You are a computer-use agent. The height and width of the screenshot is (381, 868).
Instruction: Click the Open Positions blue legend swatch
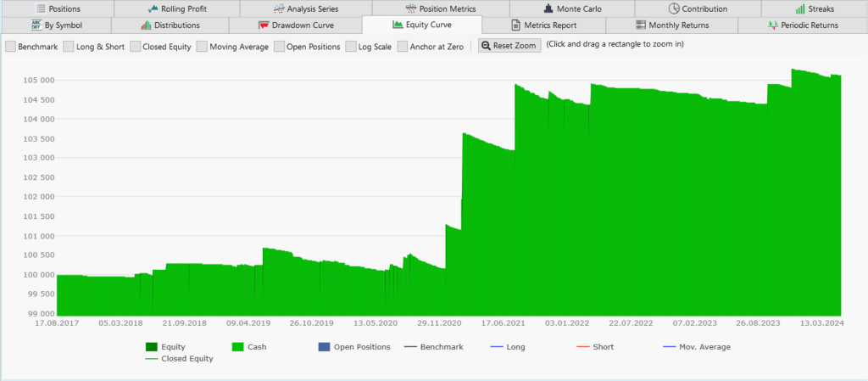[325, 347]
